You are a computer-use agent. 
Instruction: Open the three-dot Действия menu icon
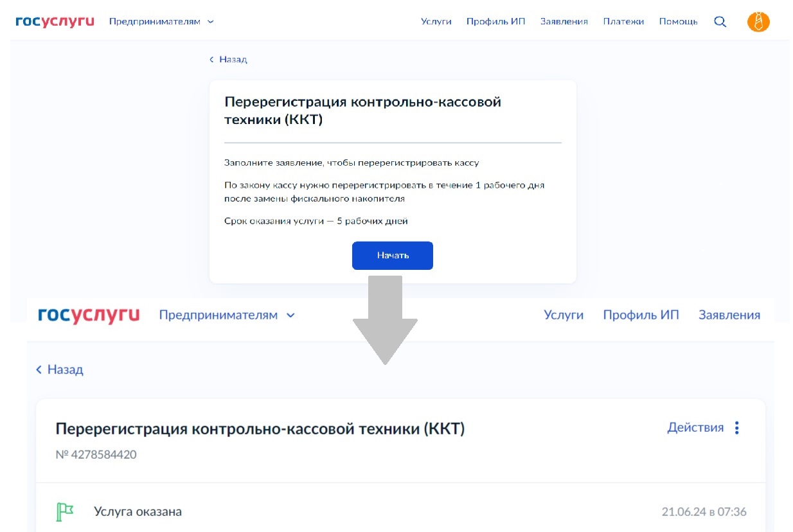(737, 428)
